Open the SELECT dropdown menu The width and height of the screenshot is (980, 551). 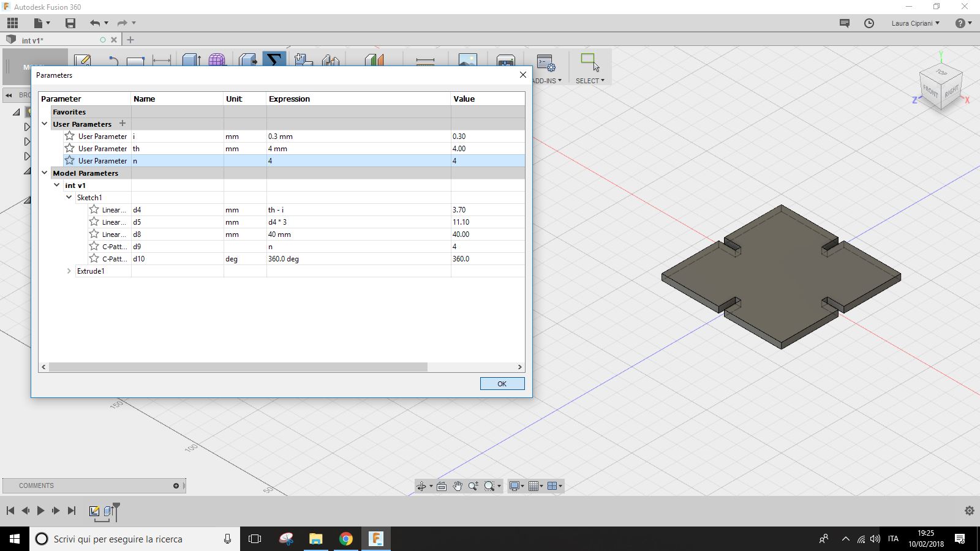[x=590, y=81]
